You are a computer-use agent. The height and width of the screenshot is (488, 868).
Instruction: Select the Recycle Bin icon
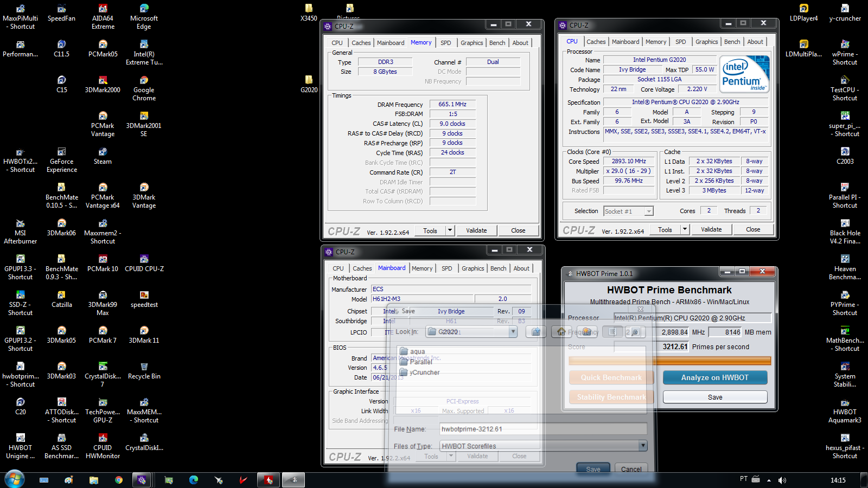point(144,371)
